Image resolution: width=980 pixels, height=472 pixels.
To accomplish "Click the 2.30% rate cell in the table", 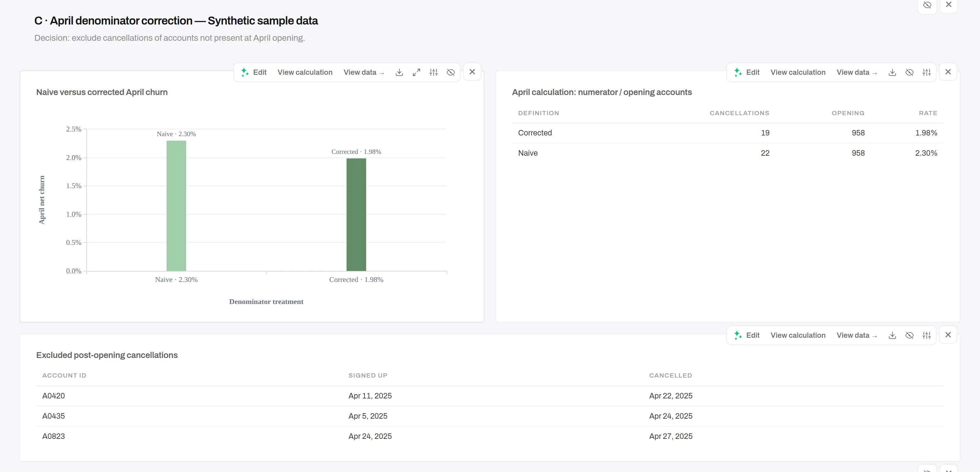I will [x=926, y=153].
